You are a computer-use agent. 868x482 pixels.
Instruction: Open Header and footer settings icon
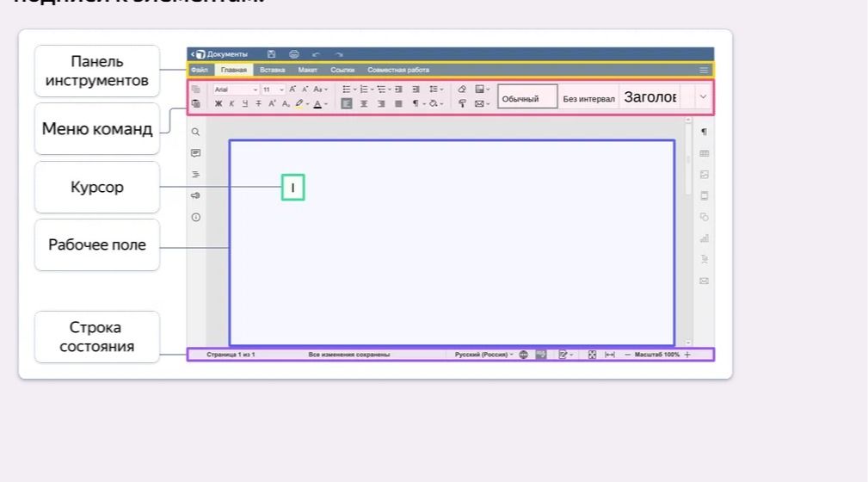705,195
